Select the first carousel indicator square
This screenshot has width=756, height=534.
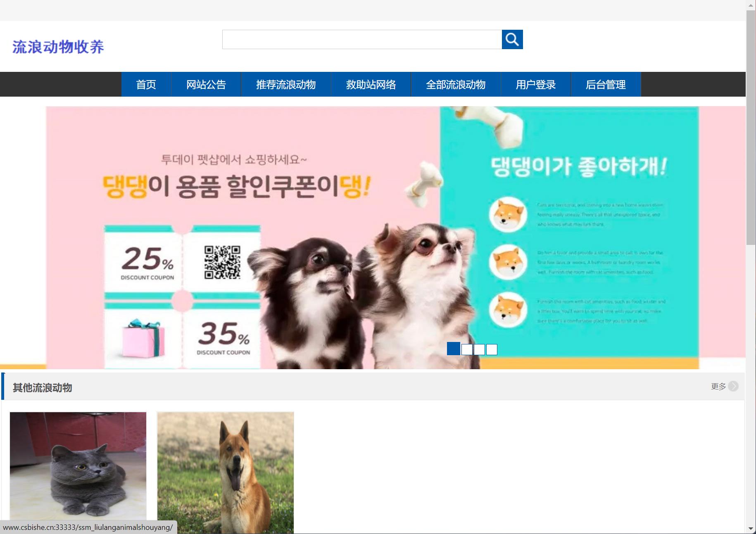pos(454,349)
